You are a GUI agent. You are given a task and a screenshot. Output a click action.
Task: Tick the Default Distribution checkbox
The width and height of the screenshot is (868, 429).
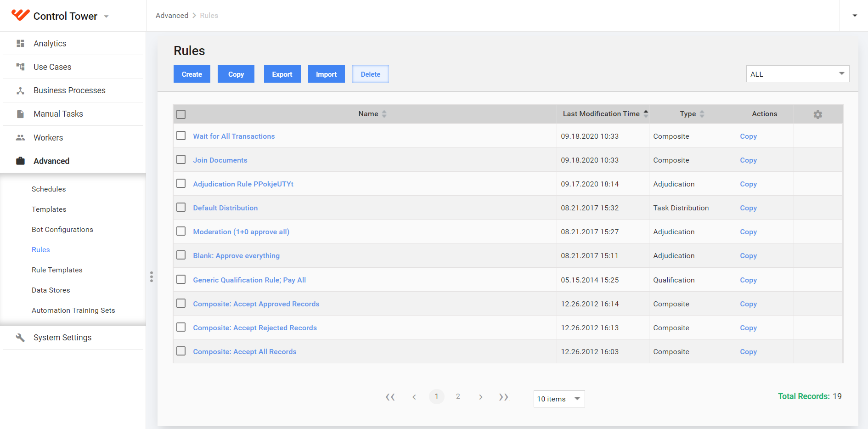coord(181,207)
